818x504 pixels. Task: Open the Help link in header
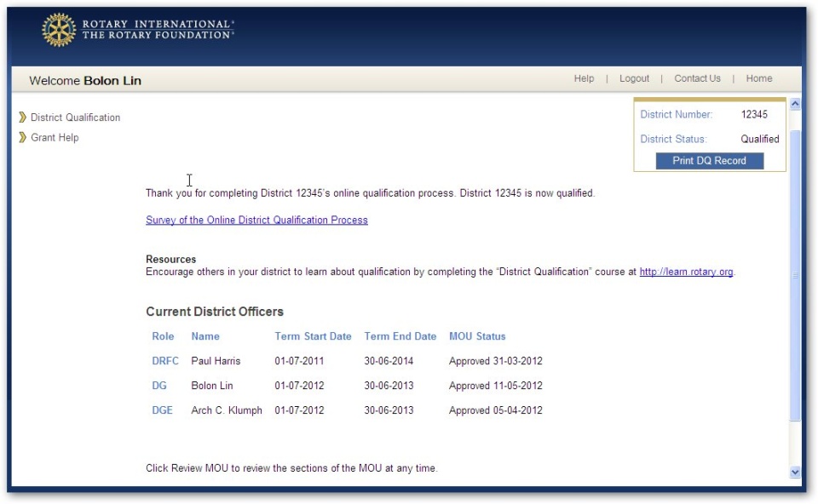(584, 78)
